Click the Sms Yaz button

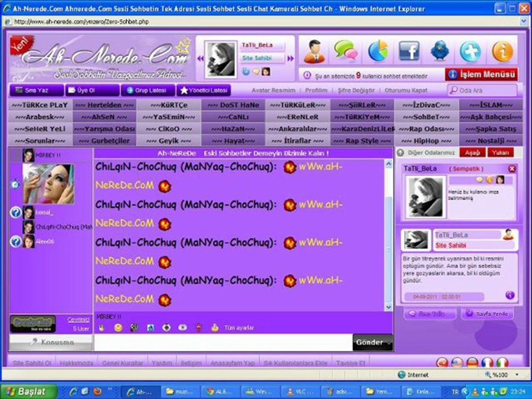pyautogui.click(x=37, y=90)
